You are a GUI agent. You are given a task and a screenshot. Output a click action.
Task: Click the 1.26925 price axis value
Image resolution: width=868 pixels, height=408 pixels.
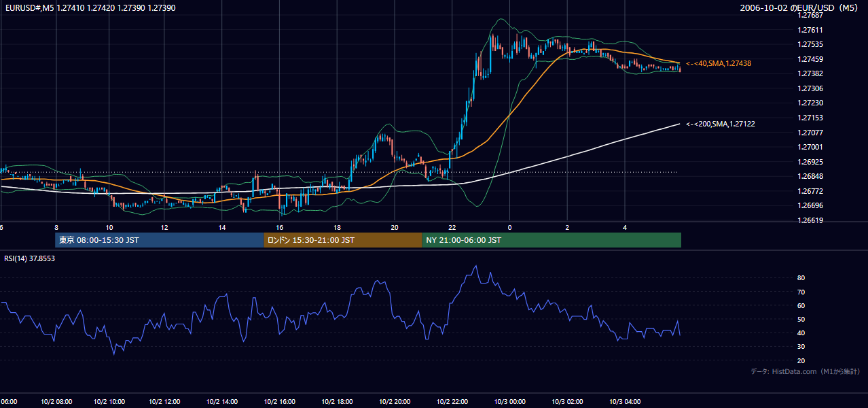click(x=810, y=162)
